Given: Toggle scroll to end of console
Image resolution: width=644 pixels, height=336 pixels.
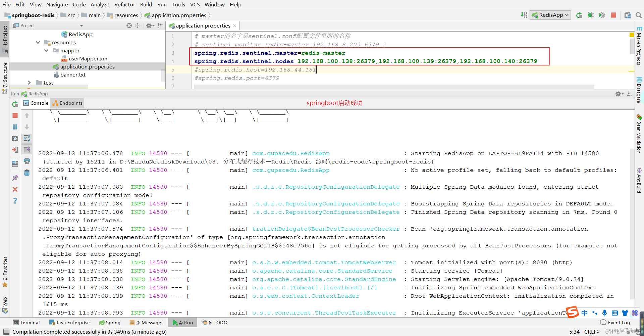Looking at the screenshot, I should click(27, 150).
